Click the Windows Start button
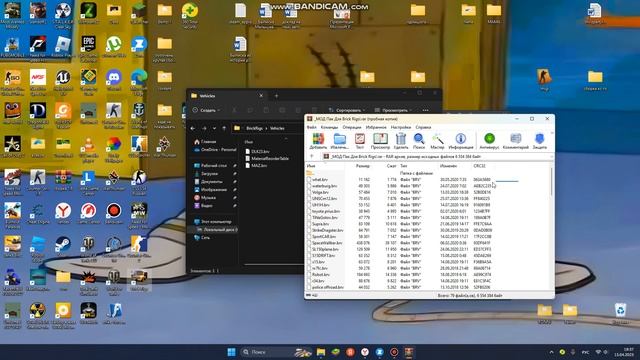 (231, 352)
